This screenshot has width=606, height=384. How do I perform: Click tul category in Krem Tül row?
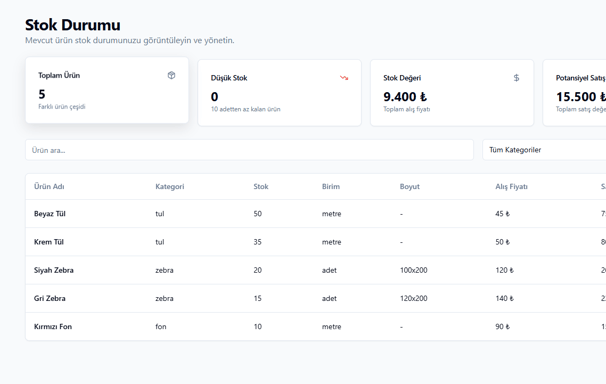tap(160, 242)
